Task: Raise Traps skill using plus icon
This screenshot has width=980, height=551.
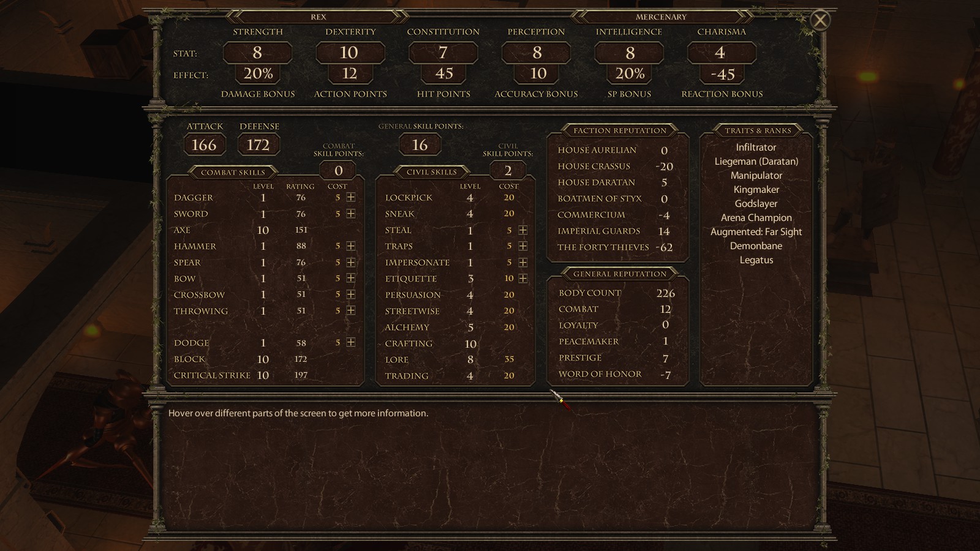Action: (x=522, y=246)
